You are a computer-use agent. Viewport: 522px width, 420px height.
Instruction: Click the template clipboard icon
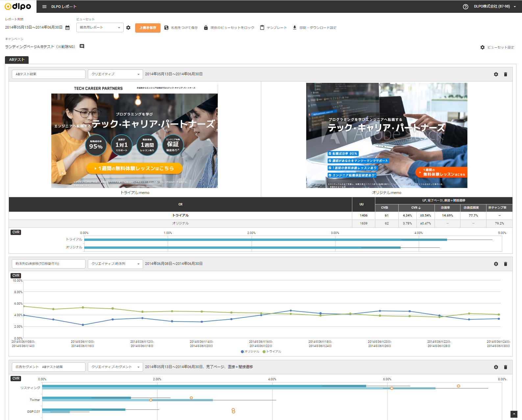tap(262, 28)
